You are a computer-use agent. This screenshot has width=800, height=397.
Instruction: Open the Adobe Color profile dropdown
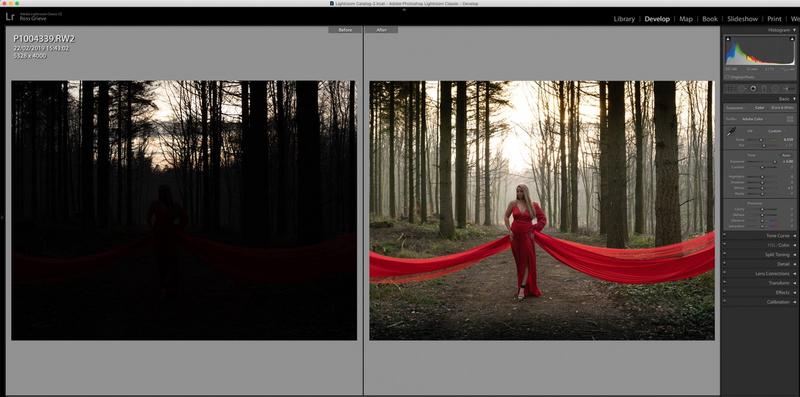click(x=753, y=119)
